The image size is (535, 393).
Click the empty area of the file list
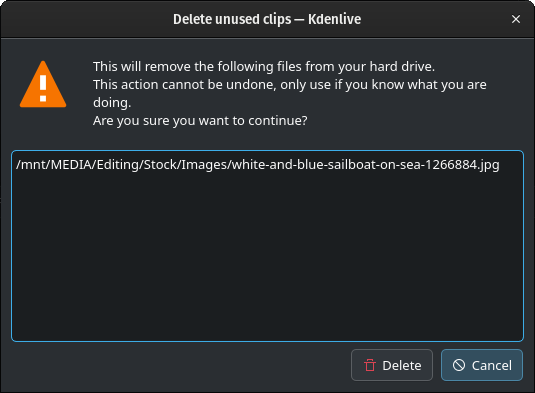pyautogui.click(x=267, y=256)
